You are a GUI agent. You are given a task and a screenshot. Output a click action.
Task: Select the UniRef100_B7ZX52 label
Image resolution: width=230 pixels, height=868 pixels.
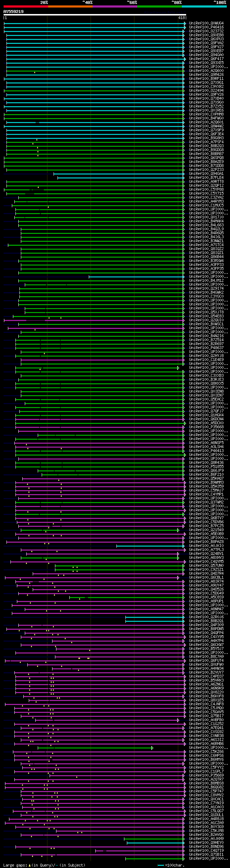pyautogui.click(x=206, y=107)
